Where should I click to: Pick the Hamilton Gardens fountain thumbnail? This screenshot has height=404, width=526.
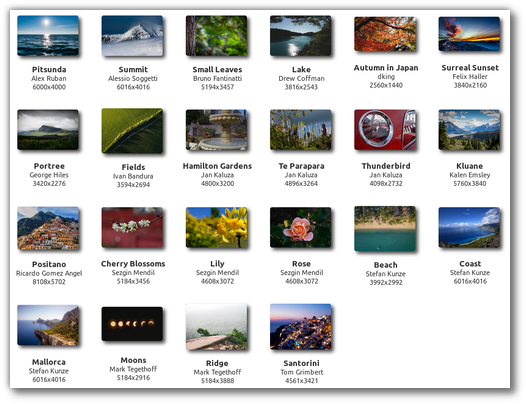pos(216,130)
